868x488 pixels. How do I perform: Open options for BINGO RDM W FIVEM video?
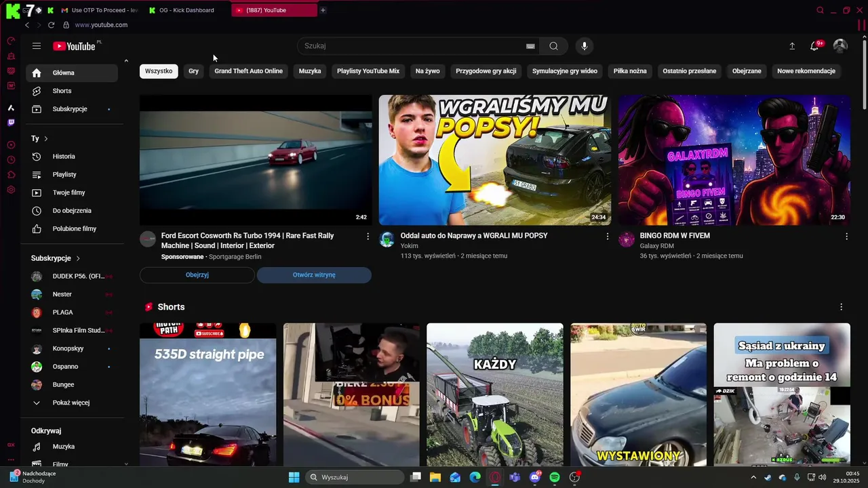[x=846, y=237]
